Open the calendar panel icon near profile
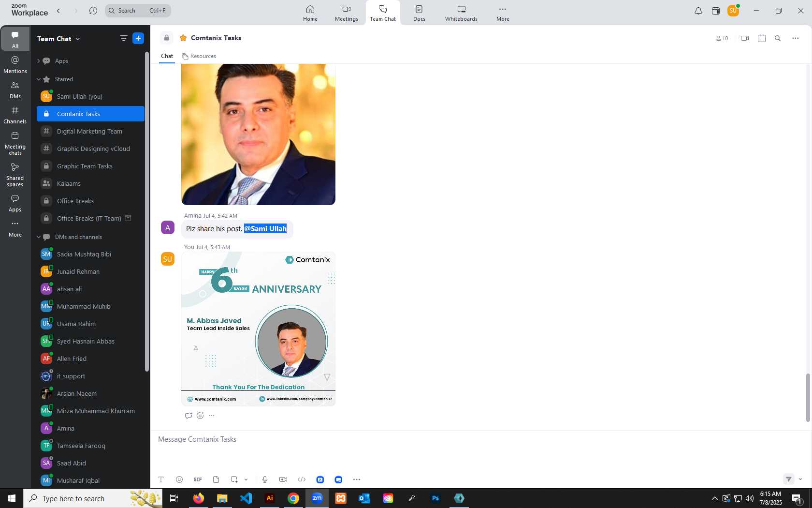 [x=716, y=11]
